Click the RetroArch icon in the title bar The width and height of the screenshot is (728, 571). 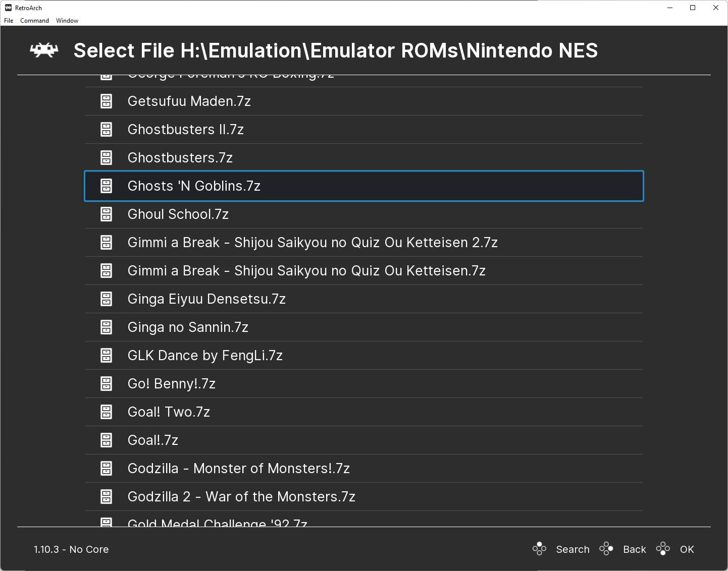7,8
